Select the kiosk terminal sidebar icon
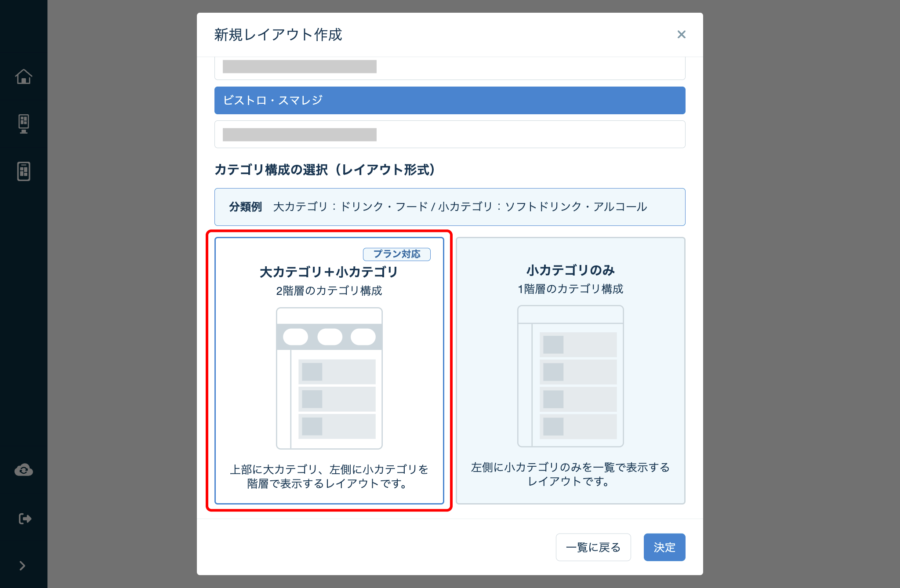This screenshot has height=588, width=900. [24, 123]
